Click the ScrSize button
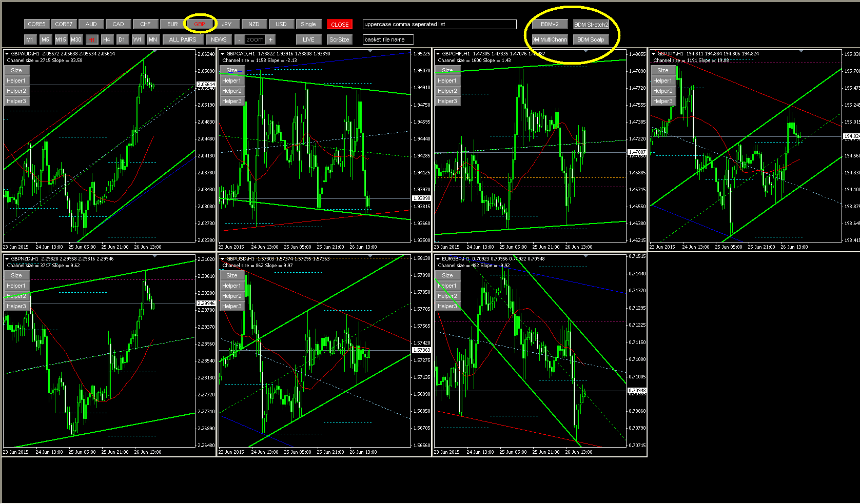This screenshot has height=504, width=860. (339, 39)
